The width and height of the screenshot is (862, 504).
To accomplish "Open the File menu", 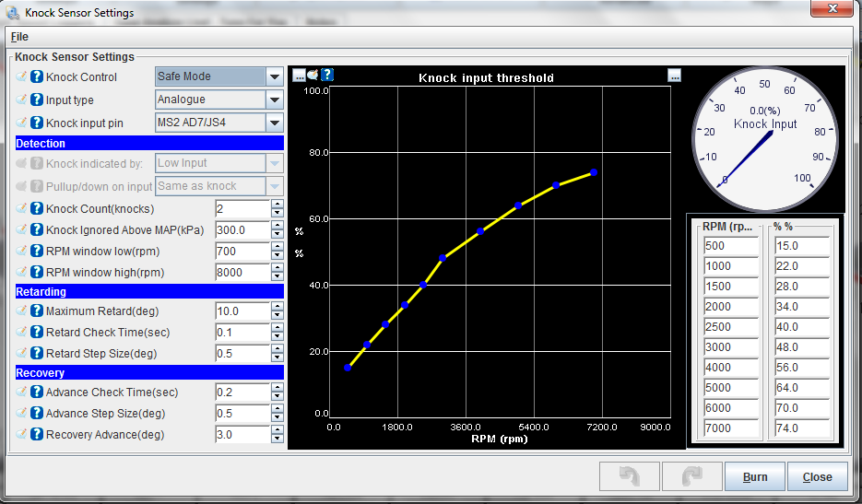I will pos(19,37).
